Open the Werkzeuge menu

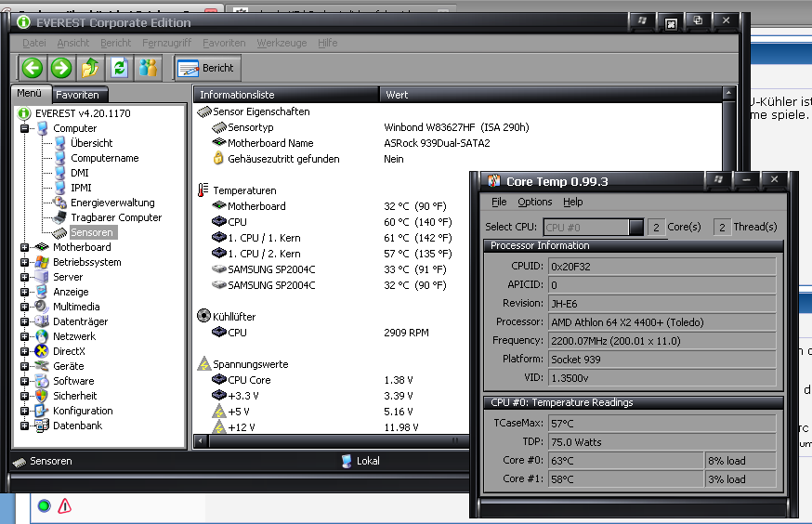point(282,43)
